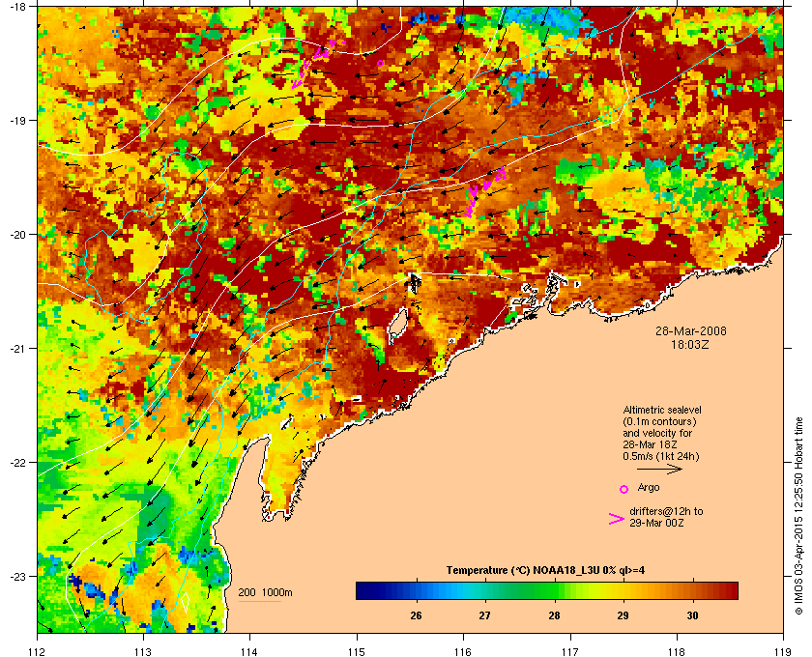Image resolution: width=812 pixels, height=657 pixels.
Task: Click the longitude label '118'
Action: click(x=677, y=651)
